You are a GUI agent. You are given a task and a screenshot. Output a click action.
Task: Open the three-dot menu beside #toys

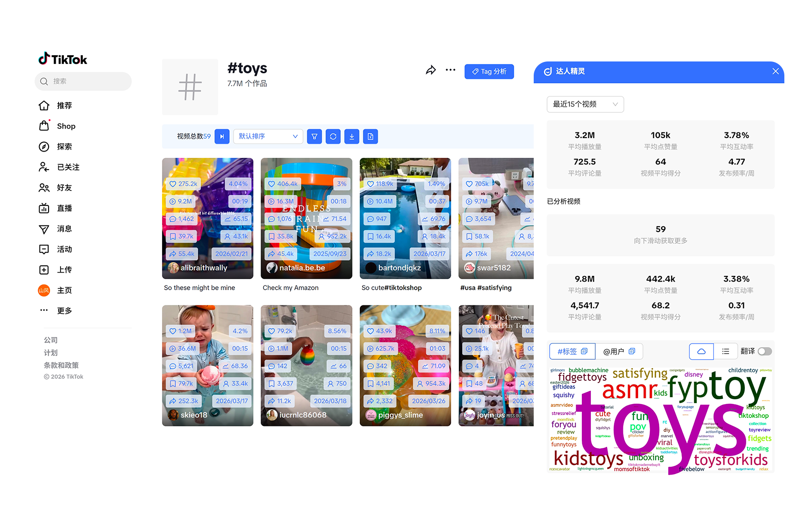[450, 70]
